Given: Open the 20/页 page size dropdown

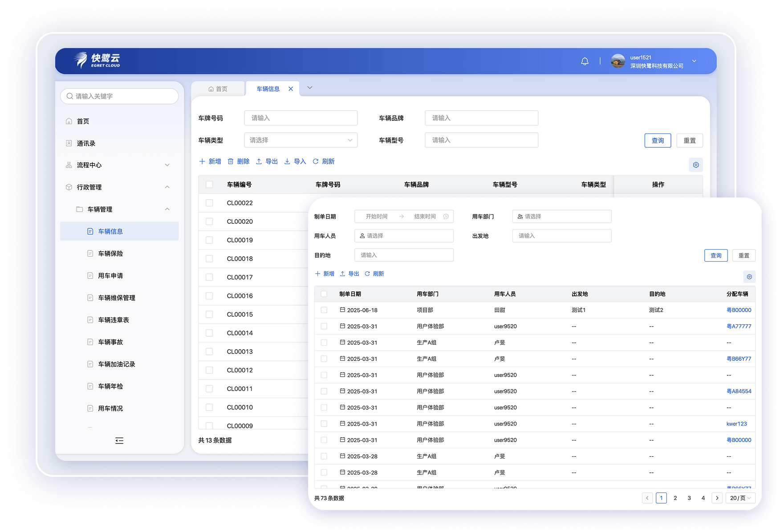Looking at the screenshot, I should coord(740,498).
